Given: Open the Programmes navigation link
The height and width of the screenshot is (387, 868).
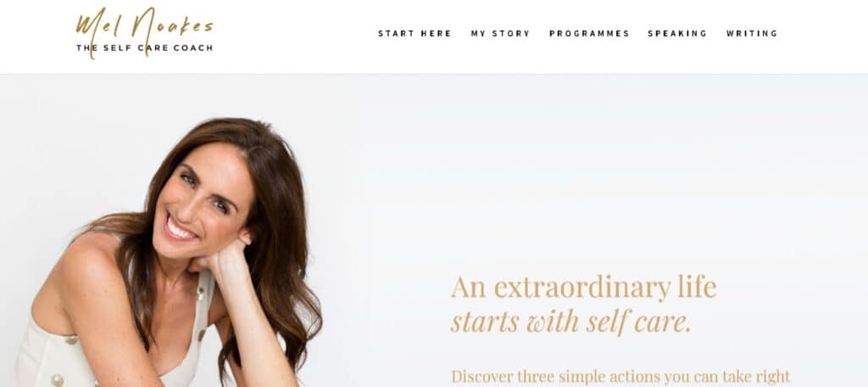Looking at the screenshot, I should (x=589, y=33).
